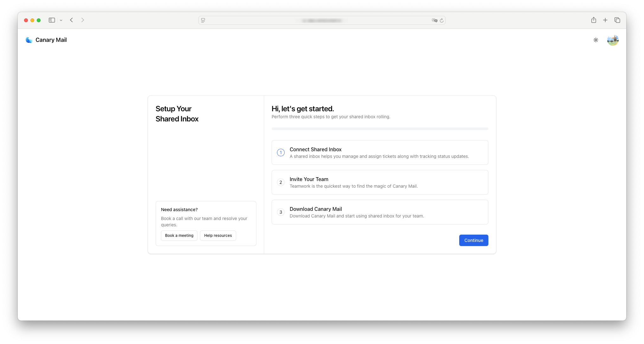Select the Connect Shared Inbox step
Screen dimensions: 644x344
point(380,153)
